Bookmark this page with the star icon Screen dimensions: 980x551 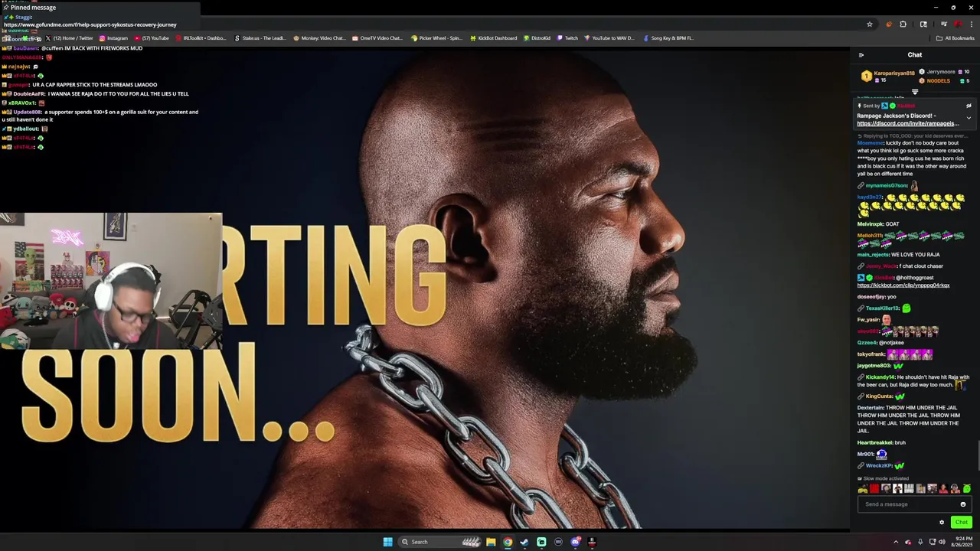(x=870, y=24)
